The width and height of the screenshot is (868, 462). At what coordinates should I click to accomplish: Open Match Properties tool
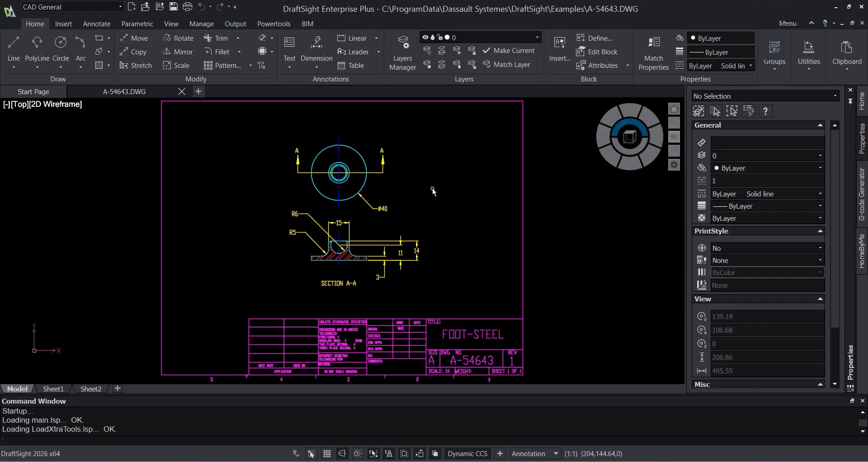point(653,53)
